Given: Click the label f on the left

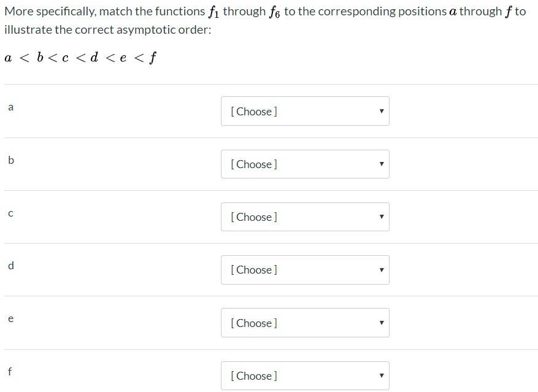Looking at the screenshot, I should 10,371.
